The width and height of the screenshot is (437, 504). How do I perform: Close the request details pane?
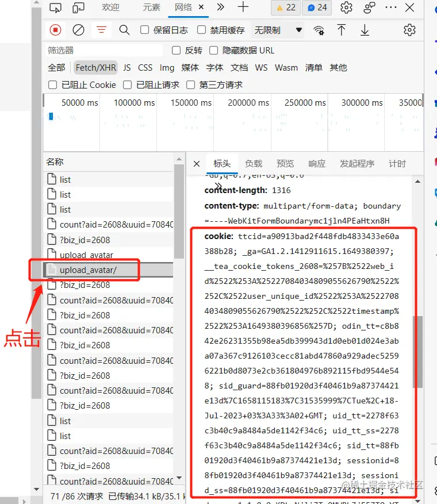197,164
